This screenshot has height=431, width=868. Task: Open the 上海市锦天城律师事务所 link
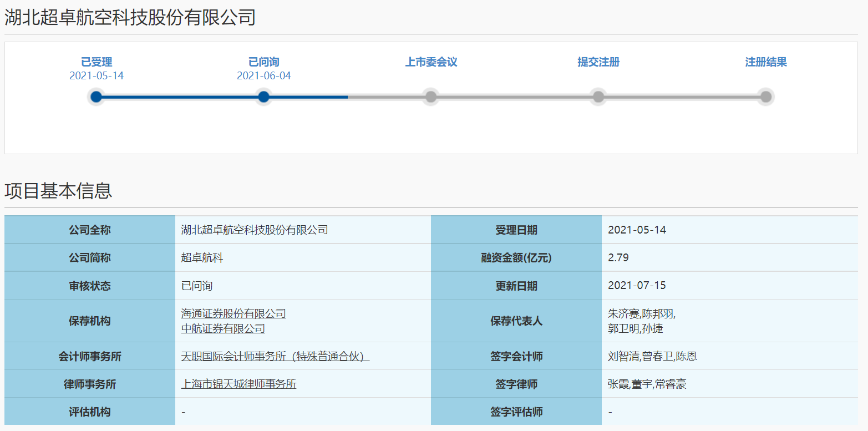239,383
